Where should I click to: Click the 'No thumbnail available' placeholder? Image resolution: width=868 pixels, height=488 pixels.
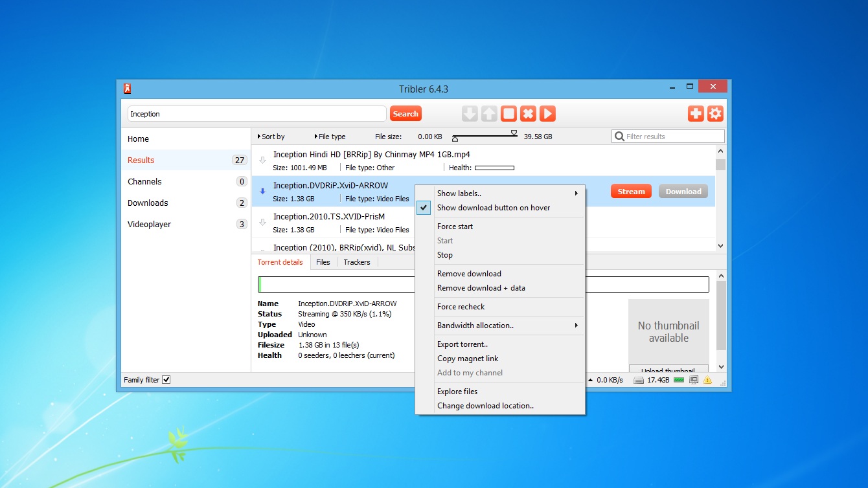pyautogui.click(x=668, y=331)
